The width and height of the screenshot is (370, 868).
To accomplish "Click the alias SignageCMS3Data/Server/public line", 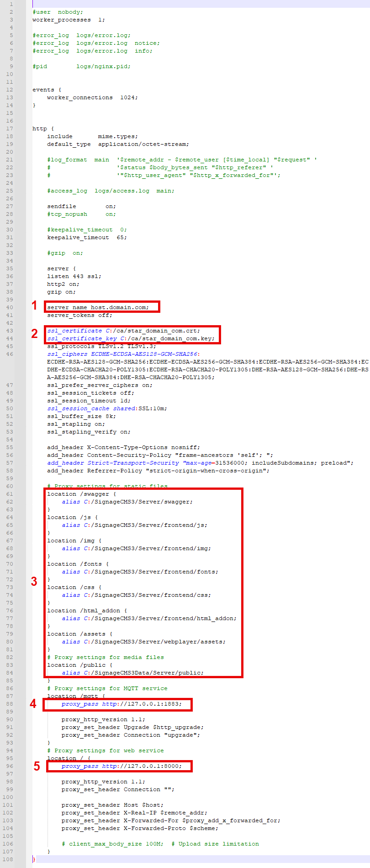I will click(132, 673).
